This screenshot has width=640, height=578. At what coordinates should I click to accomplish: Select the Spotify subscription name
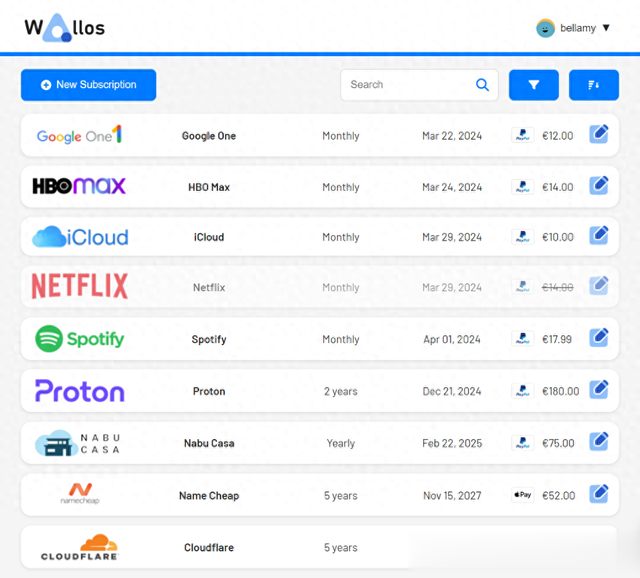tap(209, 339)
